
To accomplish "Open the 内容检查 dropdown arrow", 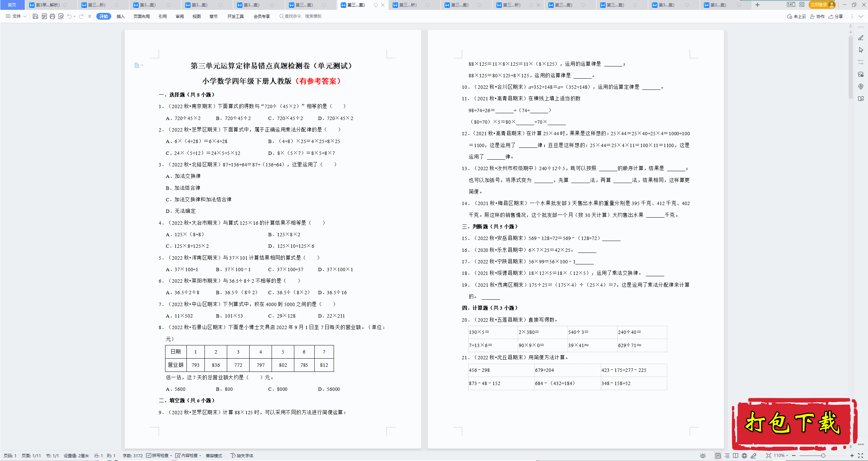I will coord(200,456).
